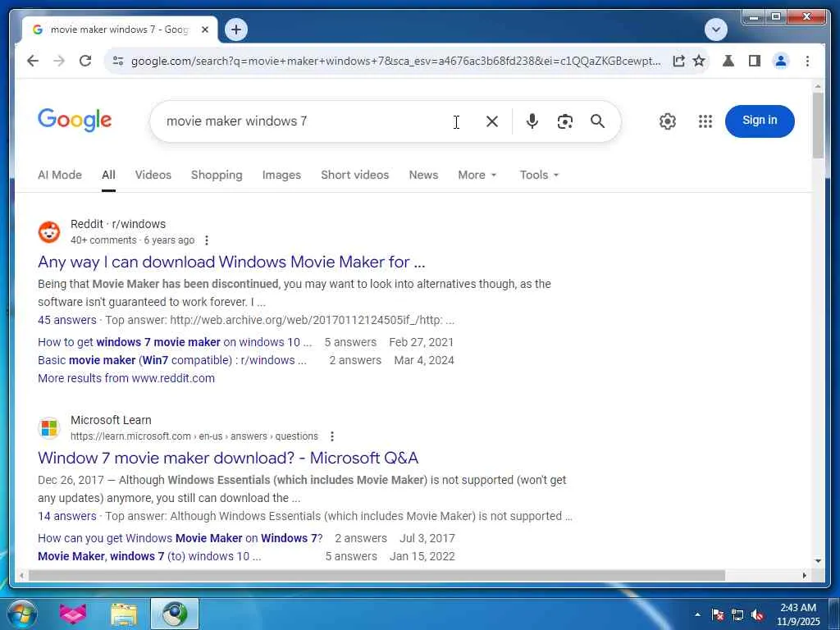Viewport: 840px width, 630px height.
Task: Start voice search with microphone
Action: (x=532, y=121)
